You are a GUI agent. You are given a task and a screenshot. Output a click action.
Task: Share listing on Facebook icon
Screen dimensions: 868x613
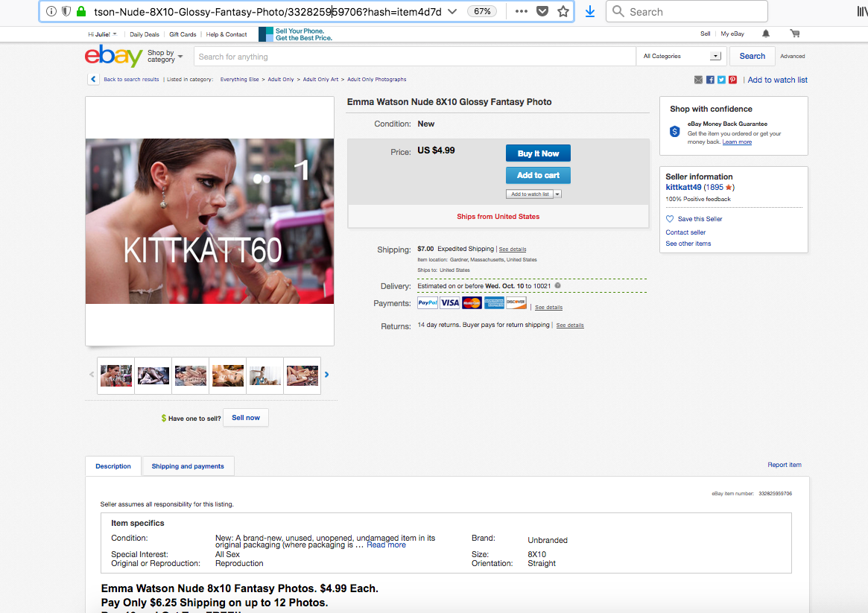(710, 80)
